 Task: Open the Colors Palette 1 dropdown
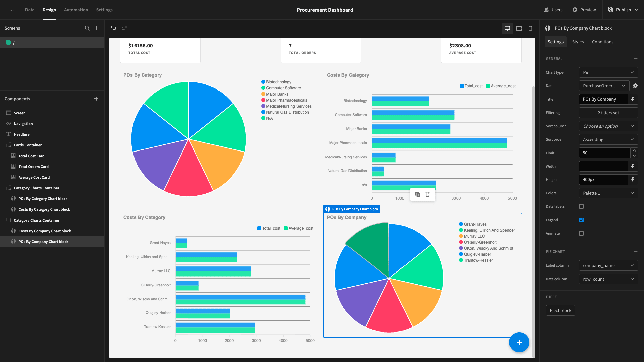[608, 193]
